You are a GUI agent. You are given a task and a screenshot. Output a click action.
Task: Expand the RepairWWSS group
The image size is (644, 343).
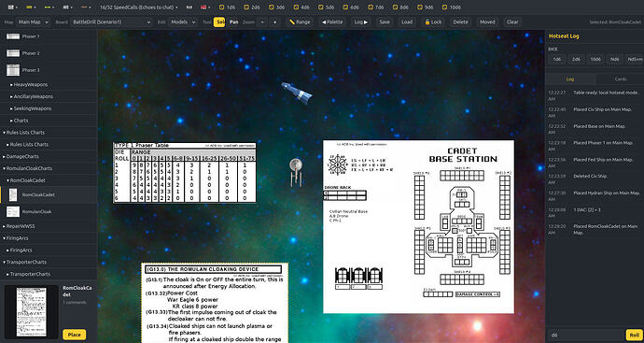click(49, 226)
